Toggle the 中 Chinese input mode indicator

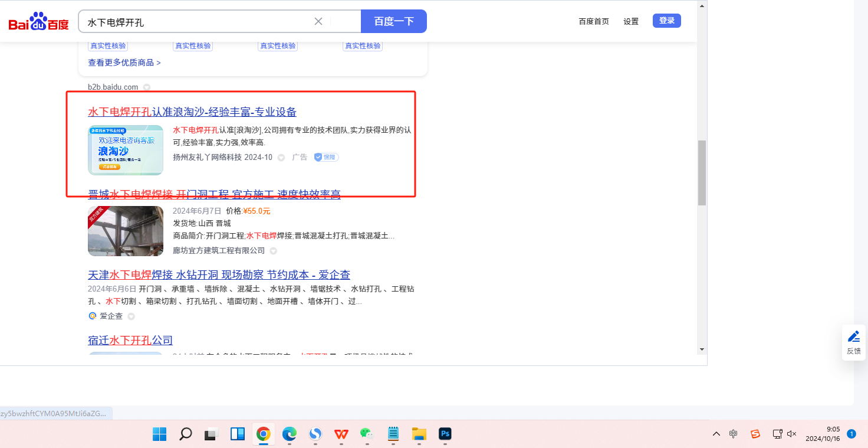point(733,434)
